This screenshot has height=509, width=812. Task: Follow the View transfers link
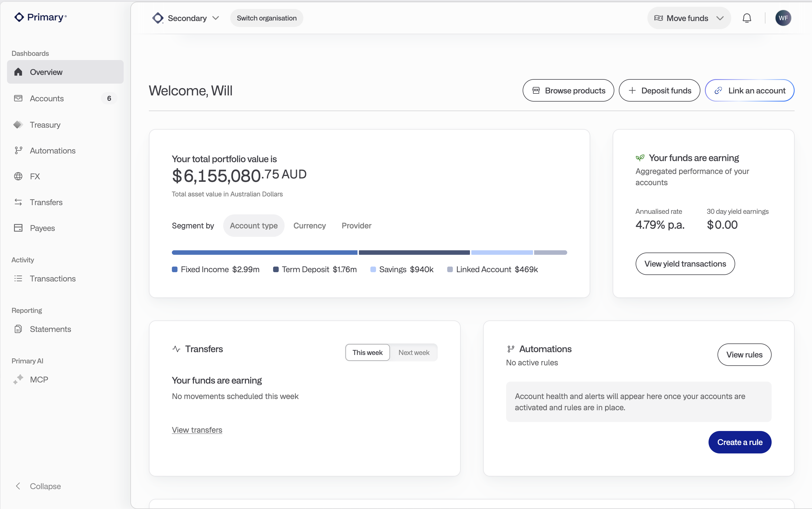pyautogui.click(x=197, y=430)
